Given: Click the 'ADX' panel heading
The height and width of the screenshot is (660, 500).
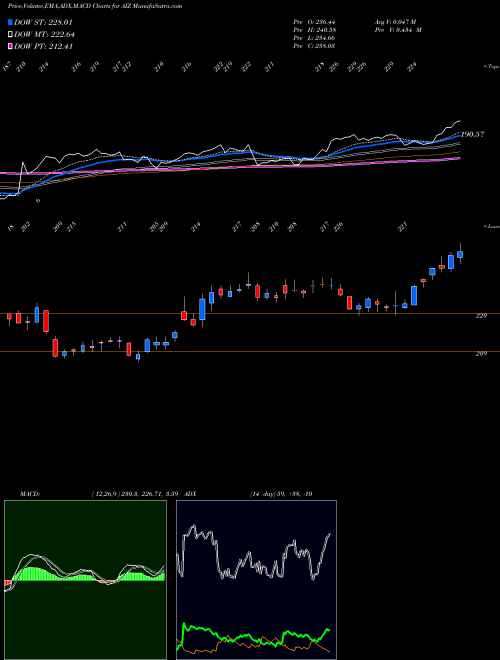Looking at the screenshot, I should click(190, 494).
